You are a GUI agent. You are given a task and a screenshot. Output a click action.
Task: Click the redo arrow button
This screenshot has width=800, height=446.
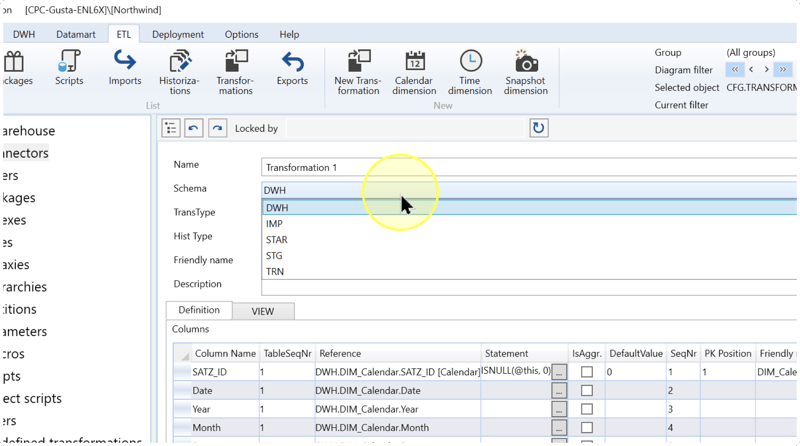[x=217, y=128]
